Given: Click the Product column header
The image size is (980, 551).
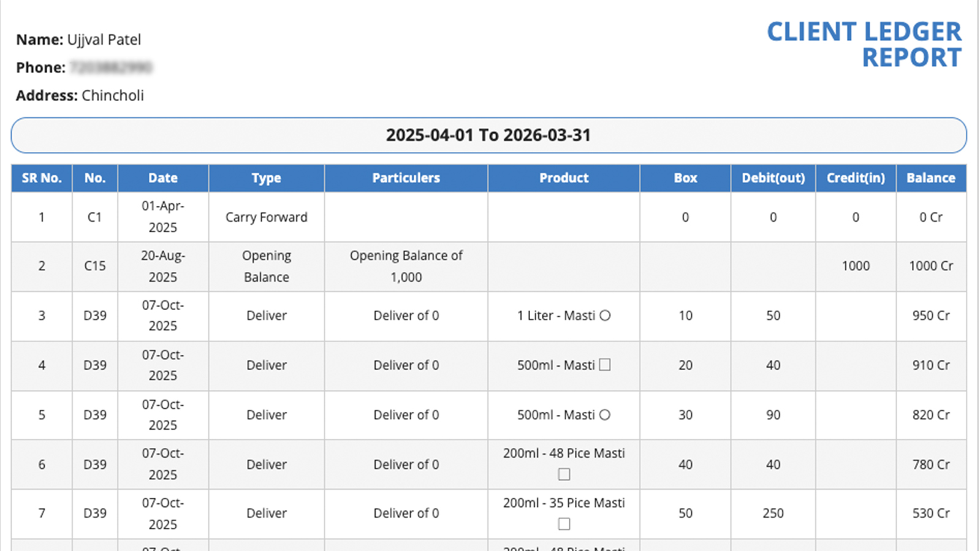Looking at the screenshot, I should point(563,178).
